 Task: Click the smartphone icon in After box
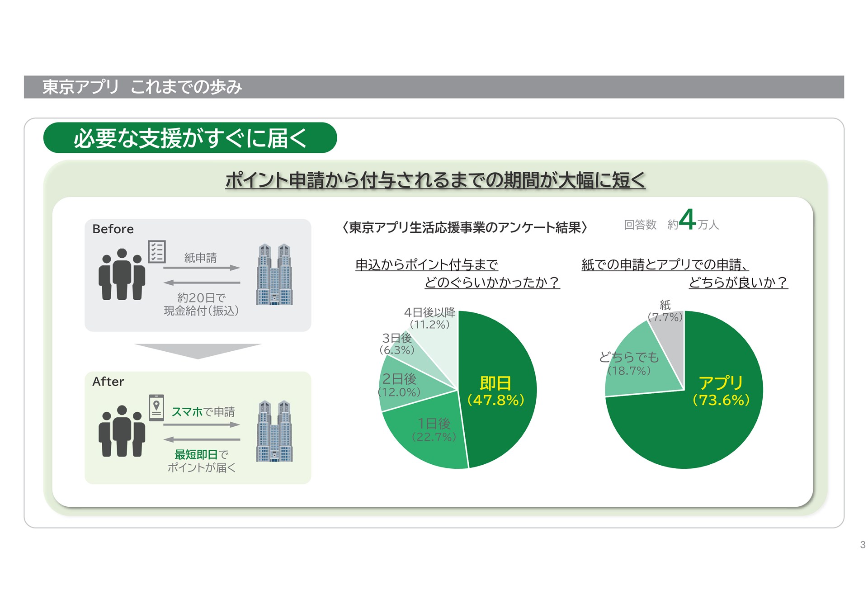tap(156, 408)
